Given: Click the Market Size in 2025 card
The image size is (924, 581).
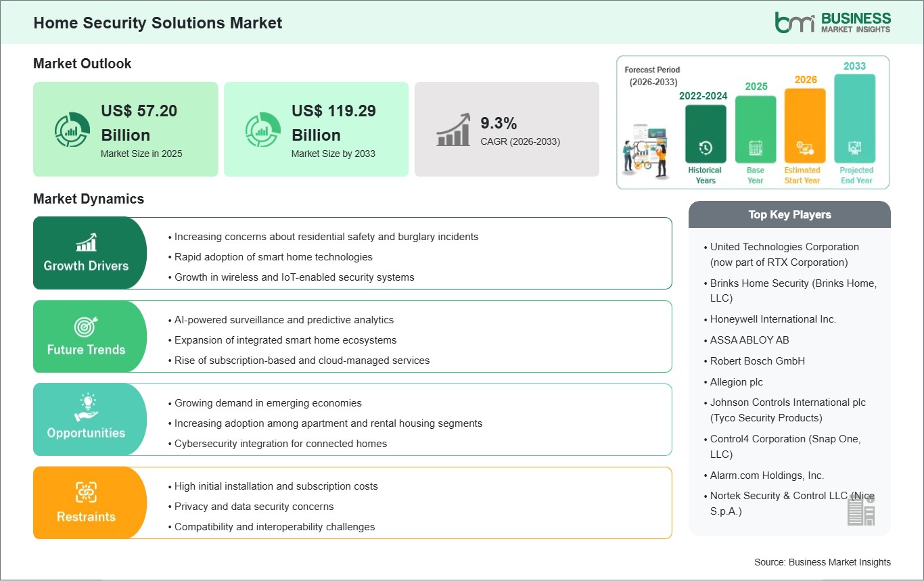Looking at the screenshot, I should [126, 129].
